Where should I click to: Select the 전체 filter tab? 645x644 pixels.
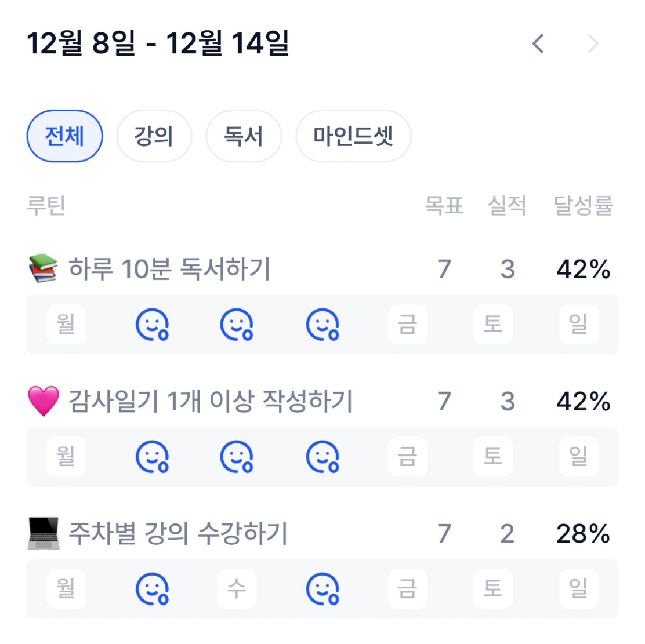[65, 136]
